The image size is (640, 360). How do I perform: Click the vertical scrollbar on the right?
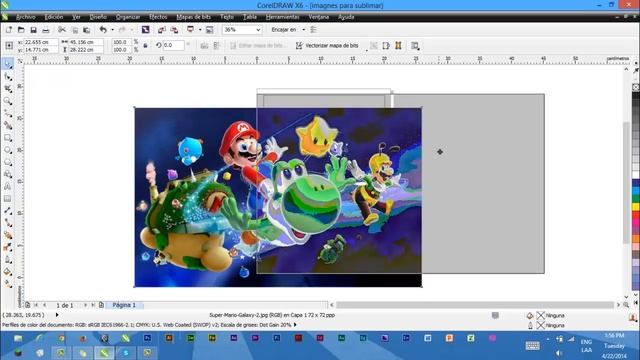click(x=627, y=182)
